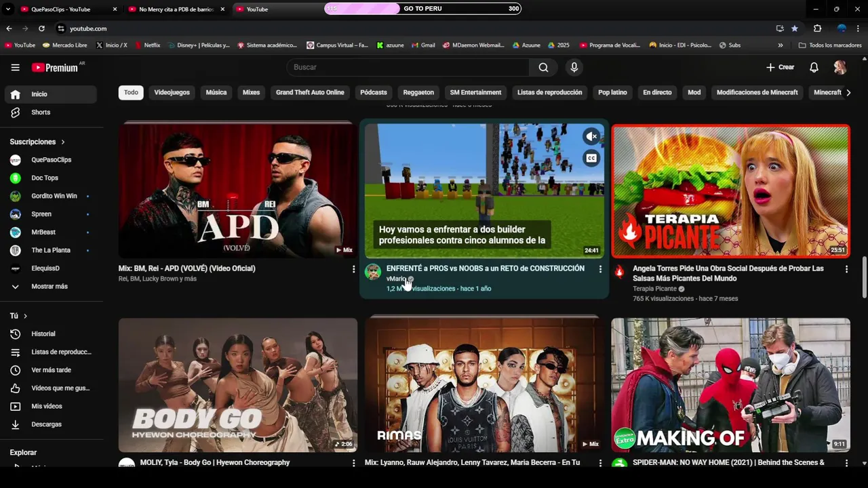Screen dimensions: 868x488
Task: Open the account avatar menu
Action: coord(840,67)
